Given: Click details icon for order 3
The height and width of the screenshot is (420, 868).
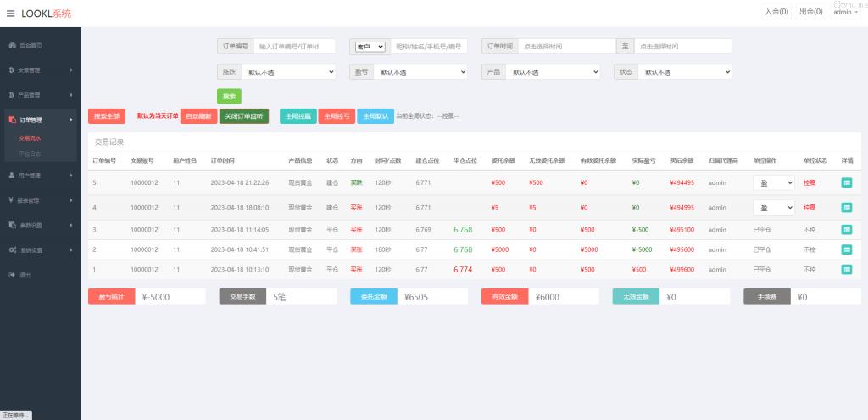Looking at the screenshot, I should (x=847, y=230).
